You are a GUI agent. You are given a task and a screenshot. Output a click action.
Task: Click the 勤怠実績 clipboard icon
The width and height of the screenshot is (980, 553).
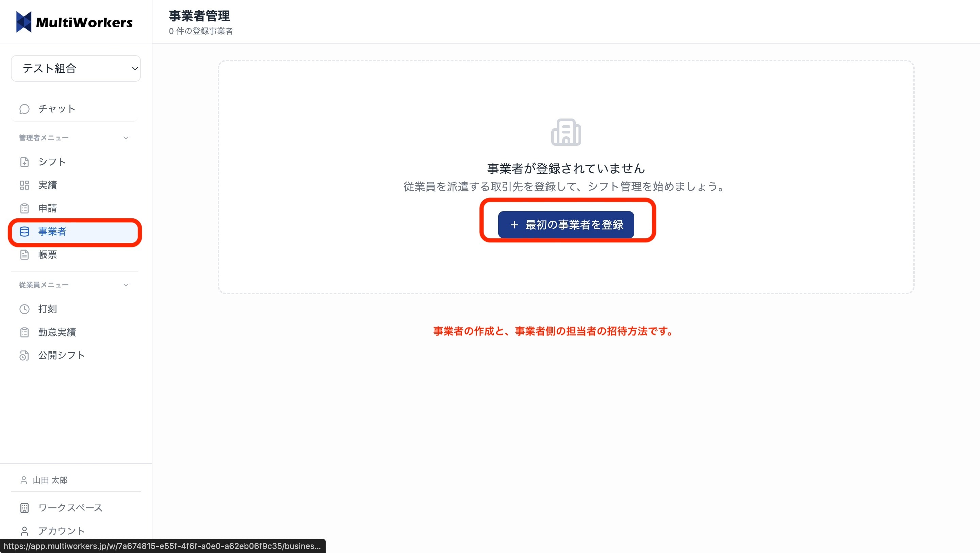click(24, 332)
